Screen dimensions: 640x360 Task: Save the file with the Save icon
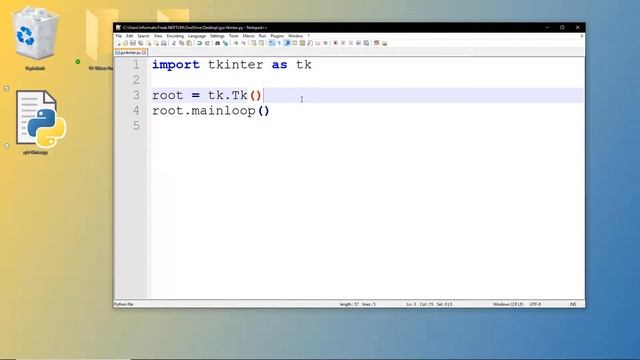coord(133,43)
